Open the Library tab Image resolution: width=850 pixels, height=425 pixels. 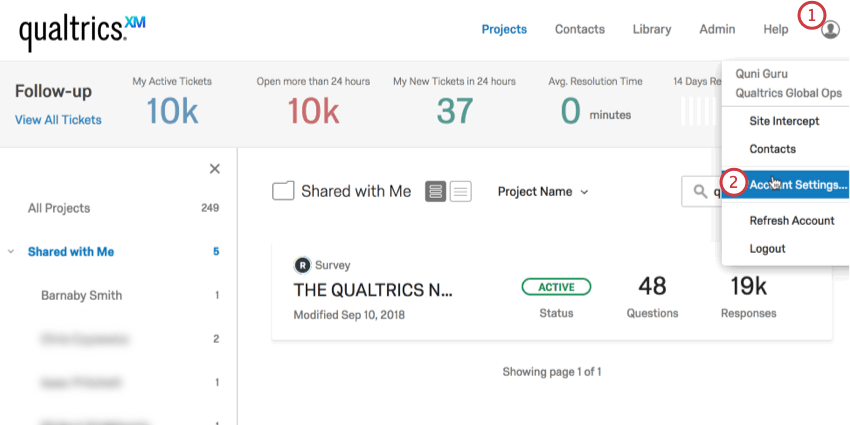(652, 29)
